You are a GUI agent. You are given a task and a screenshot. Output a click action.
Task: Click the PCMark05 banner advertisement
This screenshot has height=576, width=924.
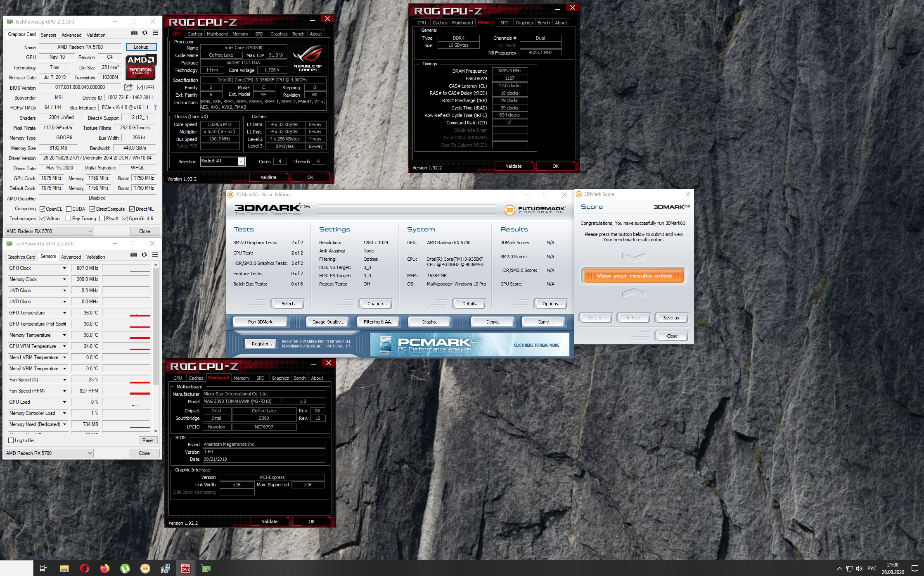[x=469, y=345]
